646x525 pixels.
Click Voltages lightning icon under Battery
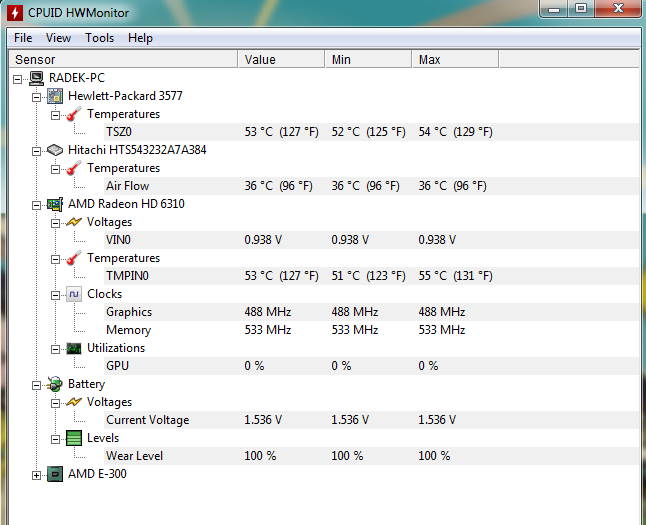74,402
